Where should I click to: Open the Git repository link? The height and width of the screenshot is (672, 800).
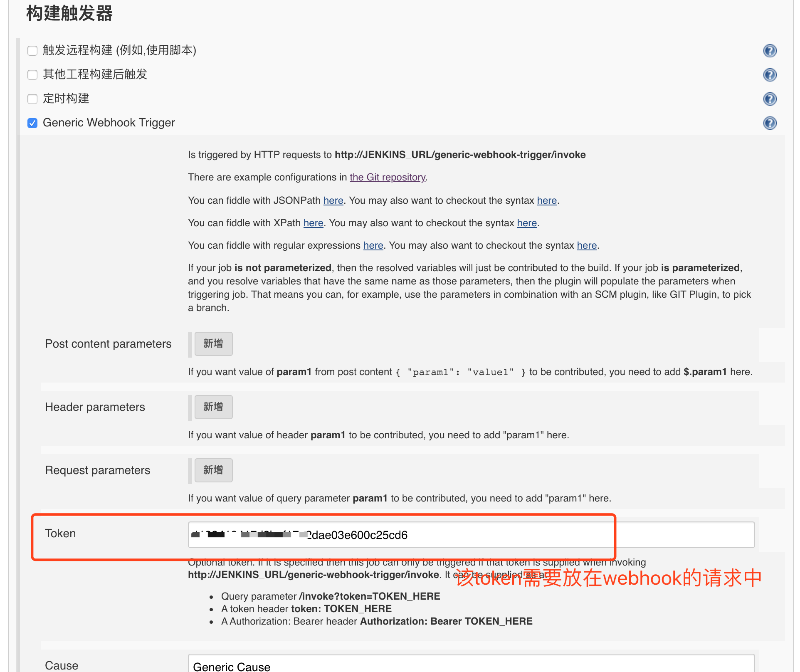[x=387, y=178]
